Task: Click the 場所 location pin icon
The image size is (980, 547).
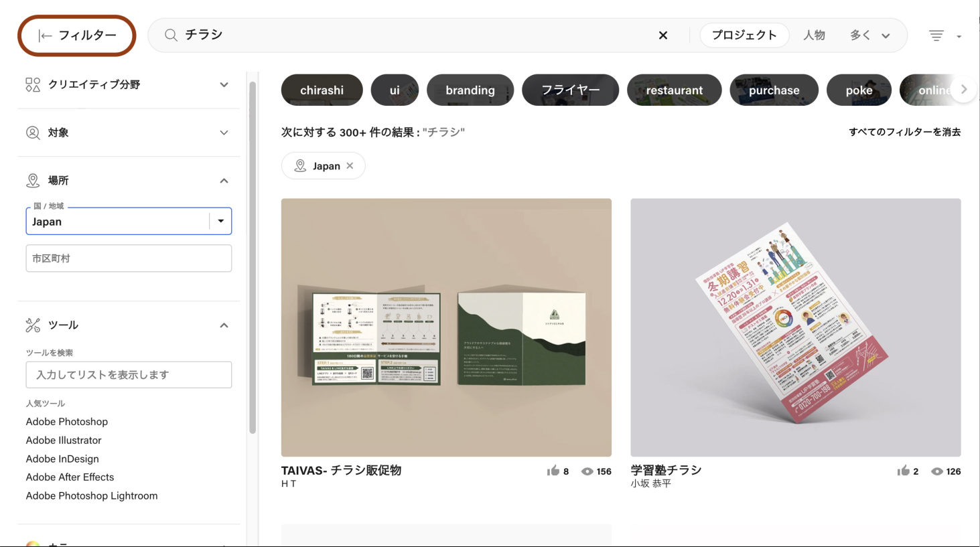Action: [32, 180]
